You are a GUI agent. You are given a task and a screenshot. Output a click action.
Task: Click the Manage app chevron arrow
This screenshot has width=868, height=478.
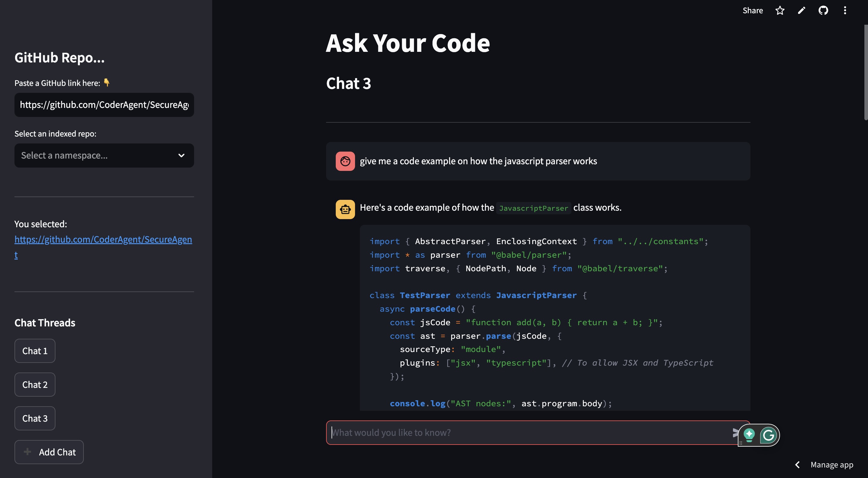797,464
